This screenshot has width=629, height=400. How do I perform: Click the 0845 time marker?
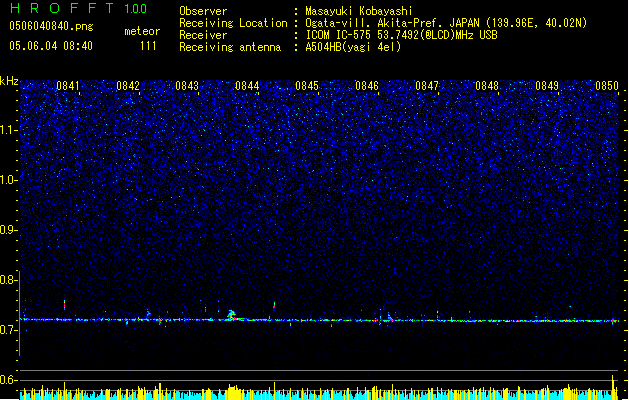tap(307, 86)
